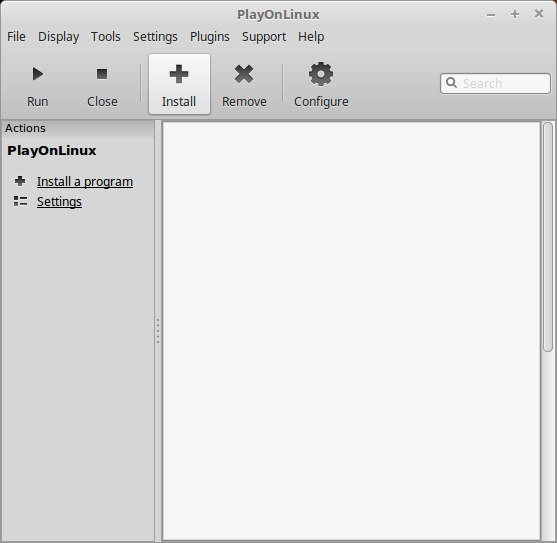The image size is (557, 543).
Task: Follow the Settings link in Actions panel
Action: [x=59, y=201]
